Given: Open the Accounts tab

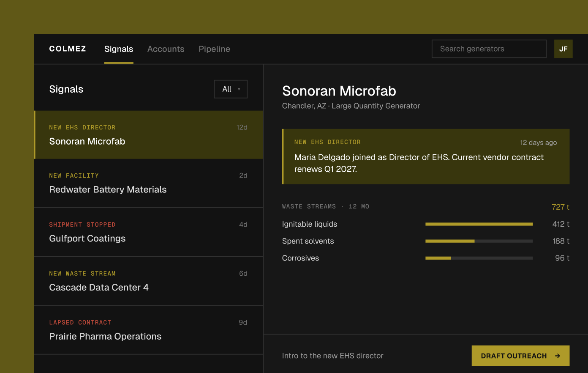Looking at the screenshot, I should (166, 49).
